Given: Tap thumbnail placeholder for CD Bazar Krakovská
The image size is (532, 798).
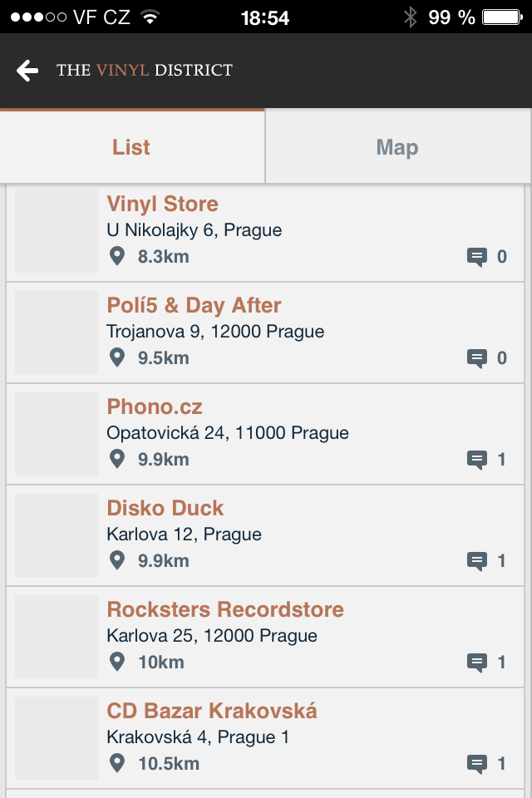Looking at the screenshot, I should pyautogui.click(x=57, y=738).
